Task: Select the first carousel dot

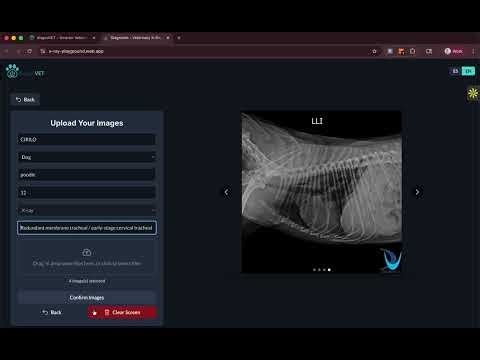Action: 314,270
